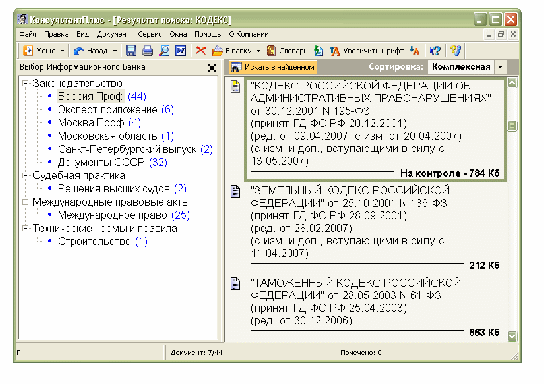The image size is (544, 384).
Task: Select Версия Проф (44) in the tree
Action: point(102,96)
